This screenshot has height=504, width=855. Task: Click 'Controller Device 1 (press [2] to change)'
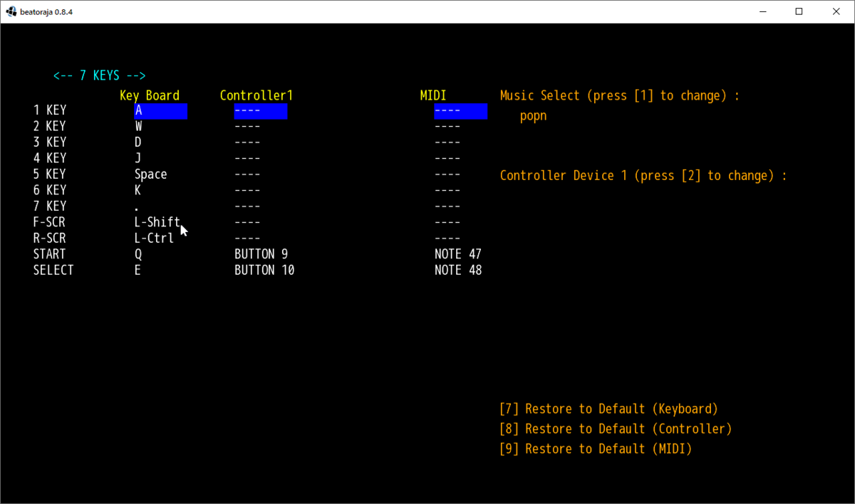pos(643,175)
